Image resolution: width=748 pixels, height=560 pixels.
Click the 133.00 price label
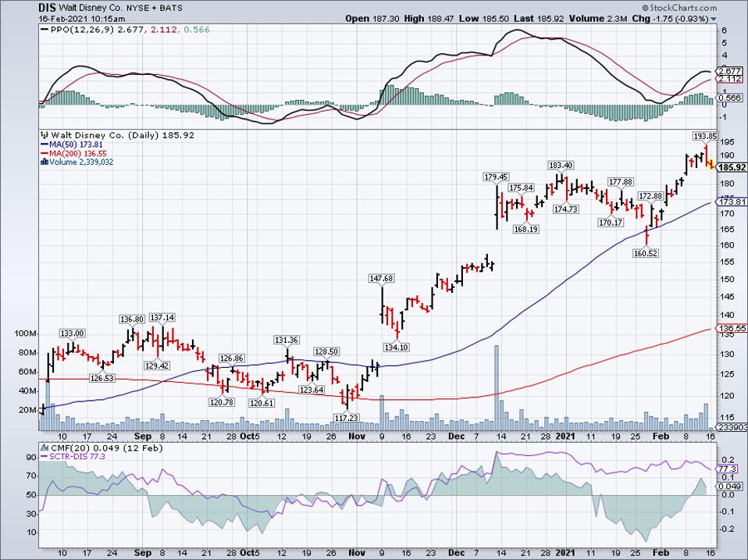coord(72,334)
